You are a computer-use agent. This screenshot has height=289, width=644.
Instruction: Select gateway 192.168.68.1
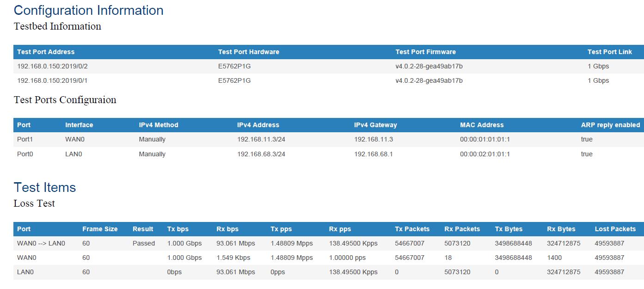374,154
